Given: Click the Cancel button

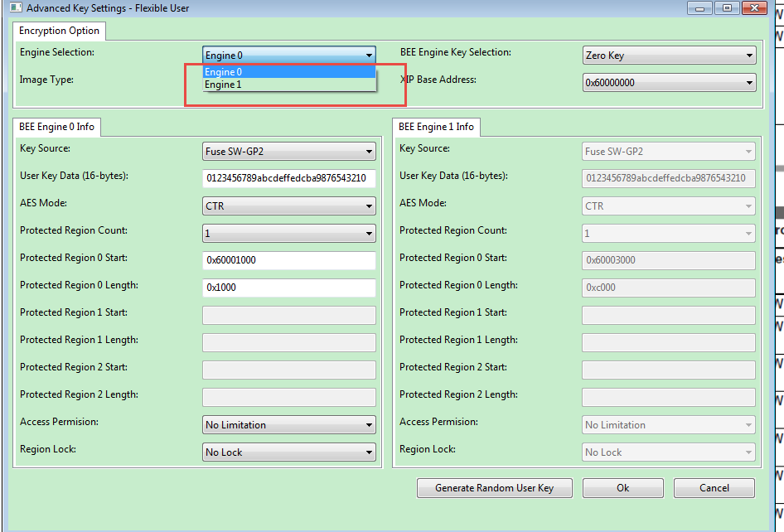Looking at the screenshot, I should pyautogui.click(x=714, y=488).
